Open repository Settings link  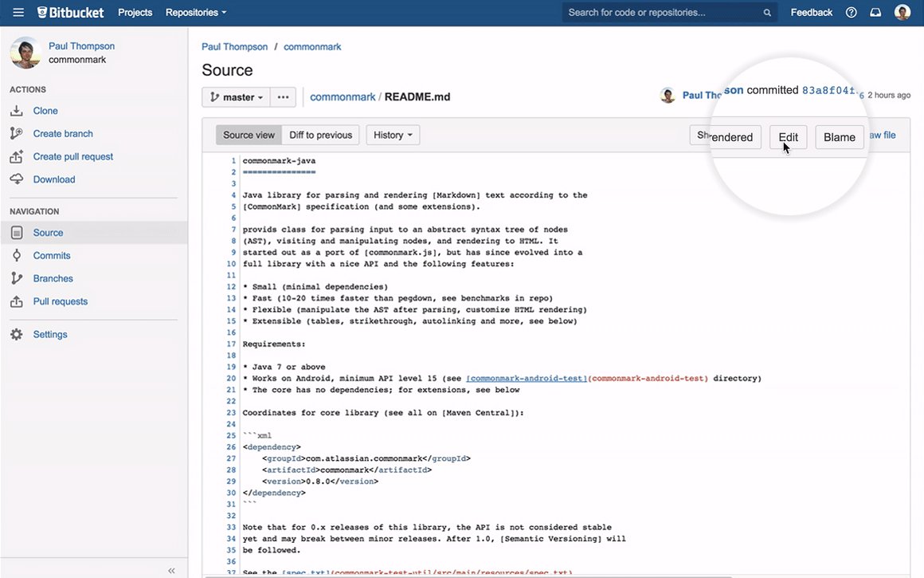[x=50, y=334]
